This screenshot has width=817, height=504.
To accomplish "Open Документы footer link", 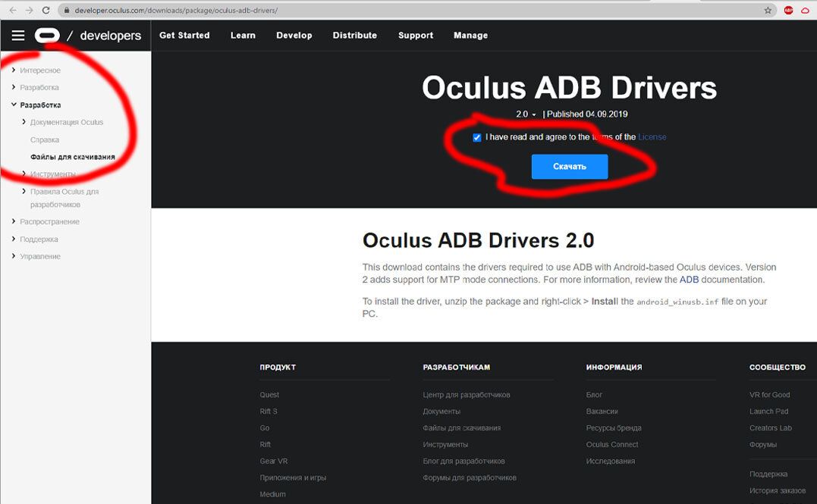I will click(441, 412).
